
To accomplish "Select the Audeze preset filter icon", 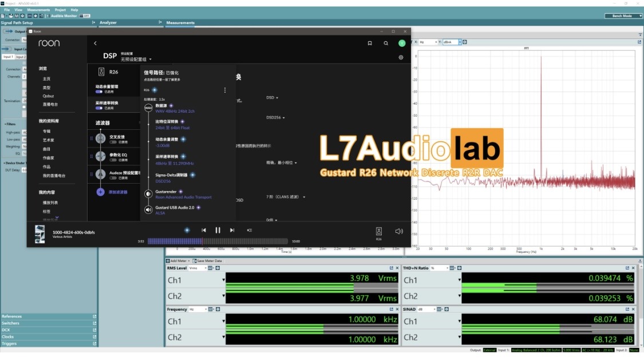I will [101, 174].
